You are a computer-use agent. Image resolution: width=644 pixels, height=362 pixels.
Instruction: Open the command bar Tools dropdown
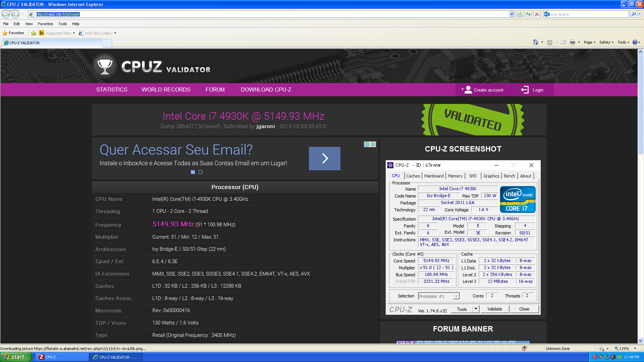[623, 42]
